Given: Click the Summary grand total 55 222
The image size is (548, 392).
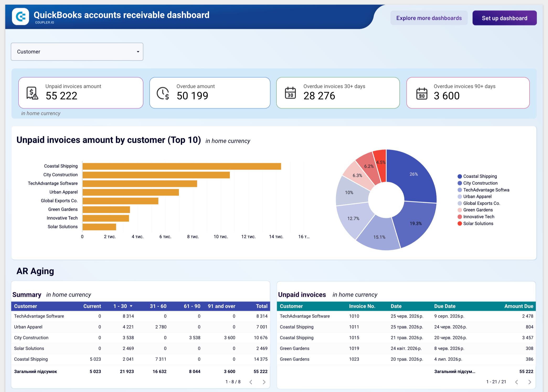Looking at the screenshot, I should pos(260,372).
